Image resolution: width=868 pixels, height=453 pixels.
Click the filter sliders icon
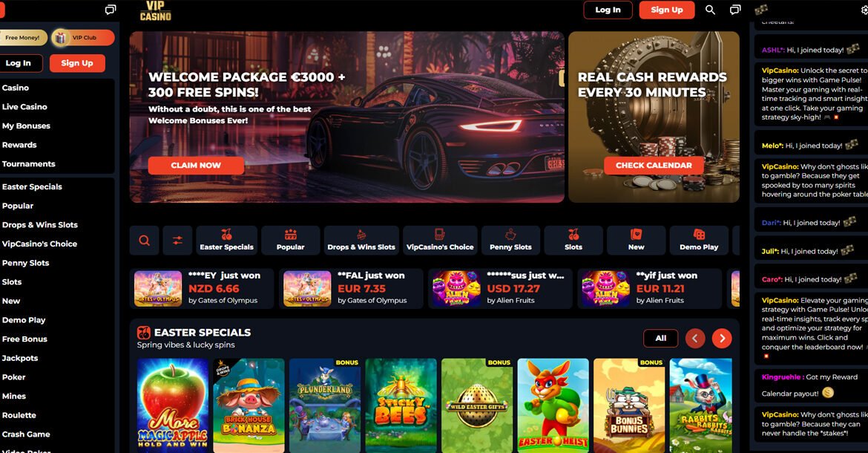(x=177, y=241)
